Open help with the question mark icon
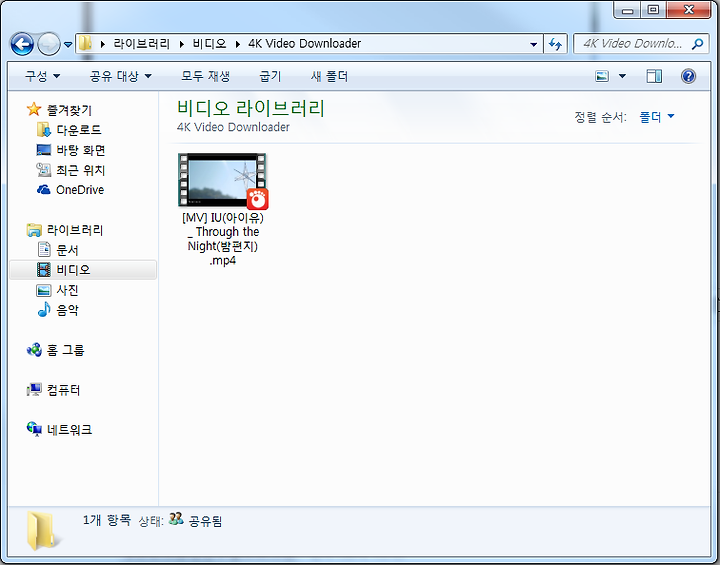Screen dimensions: 720x565 coord(688,76)
